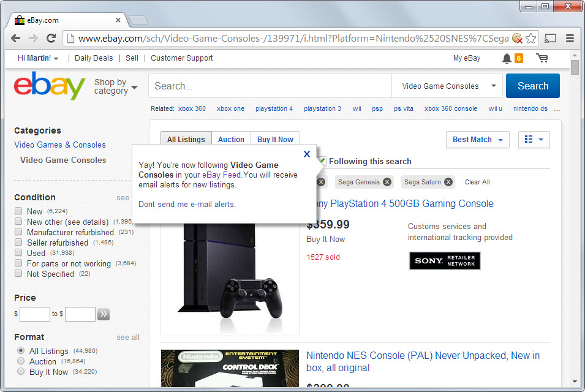The height and width of the screenshot is (392, 585).
Task: Click the browser address bar URL
Action: (x=293, y=39)
